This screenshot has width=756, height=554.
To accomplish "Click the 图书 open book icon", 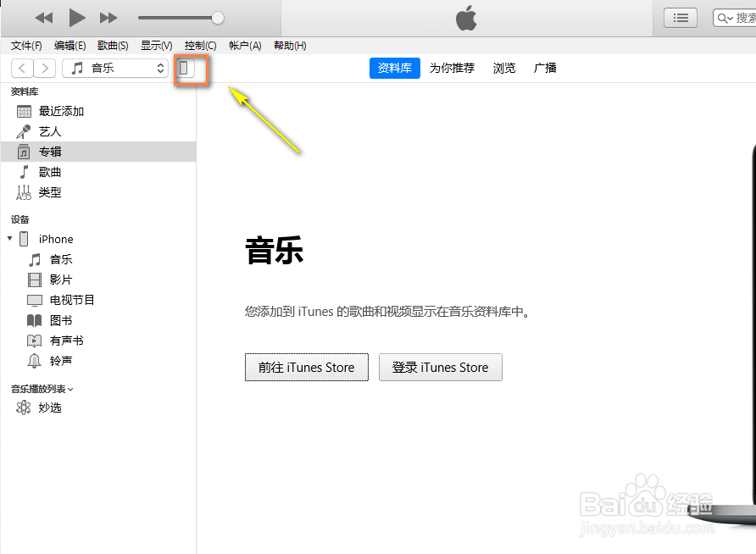I will pos(34,320).
